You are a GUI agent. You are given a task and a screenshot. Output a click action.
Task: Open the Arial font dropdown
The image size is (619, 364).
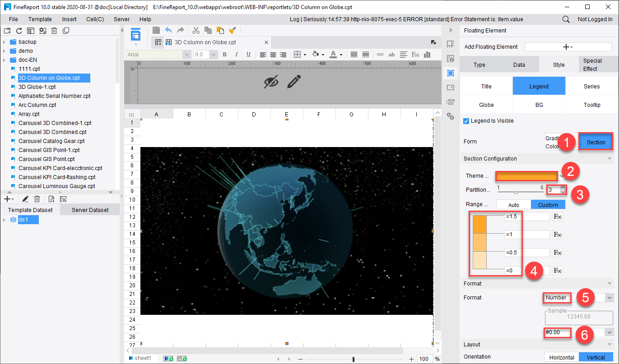pyautogui.click(x=159, y=55)
